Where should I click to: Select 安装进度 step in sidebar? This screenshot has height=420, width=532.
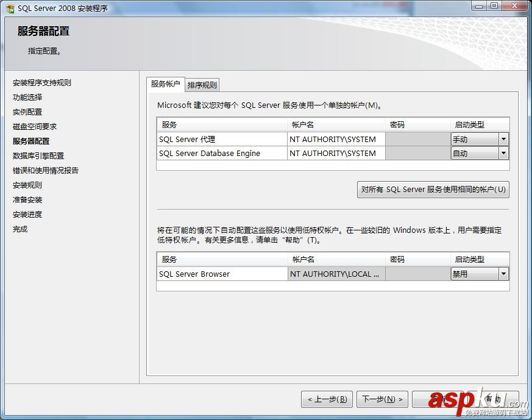[x=27, y=215]
